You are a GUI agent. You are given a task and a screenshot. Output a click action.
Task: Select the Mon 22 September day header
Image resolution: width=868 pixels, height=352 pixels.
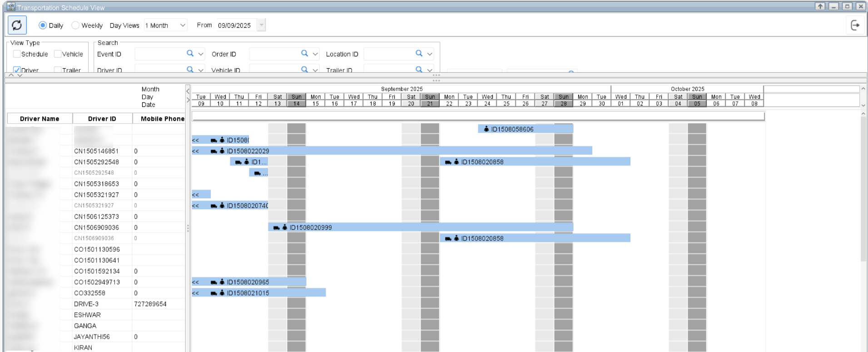coord(449,100)
